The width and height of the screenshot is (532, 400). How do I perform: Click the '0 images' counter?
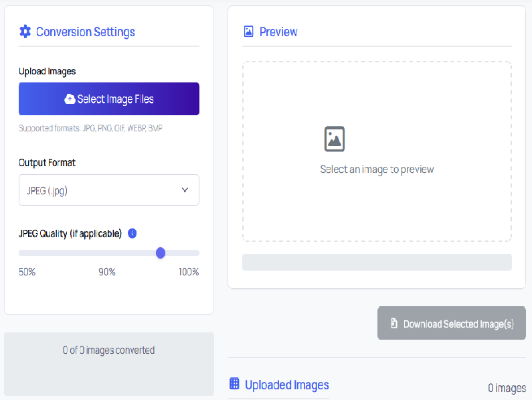[x=507, y=388]
